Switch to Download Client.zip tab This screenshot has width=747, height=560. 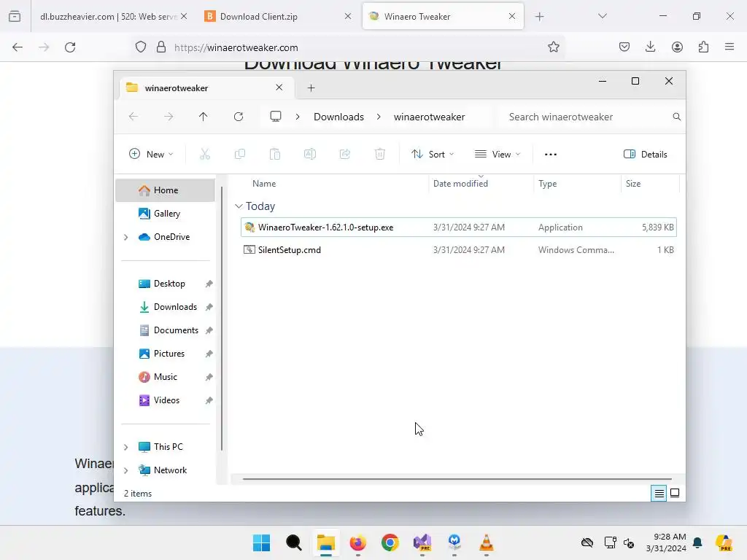pyautogui.click(x=278, y=17)
